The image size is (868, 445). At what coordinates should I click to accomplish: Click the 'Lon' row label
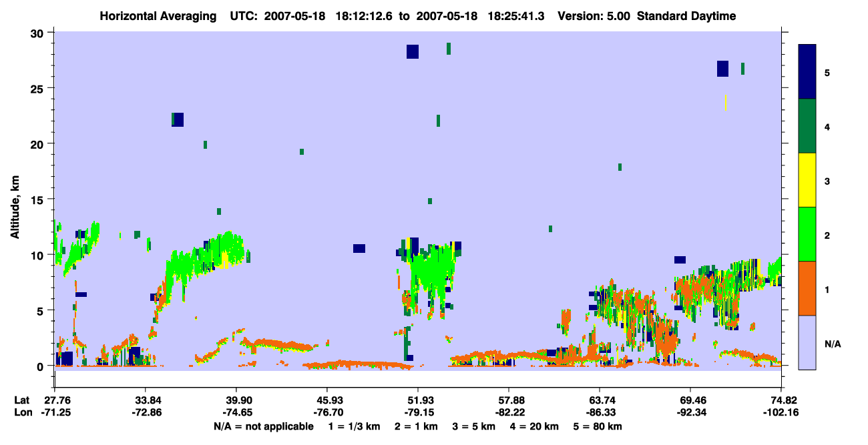click(x=22, y=412)
